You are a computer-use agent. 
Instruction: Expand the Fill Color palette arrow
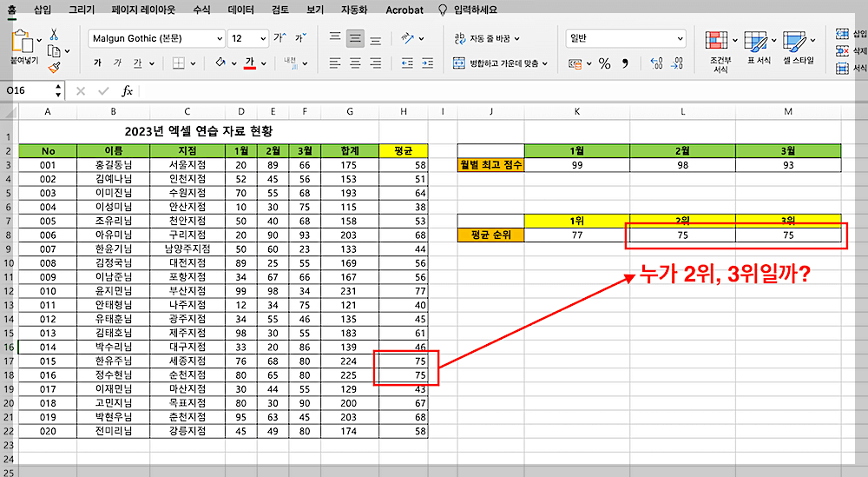(x=233, y=63)
